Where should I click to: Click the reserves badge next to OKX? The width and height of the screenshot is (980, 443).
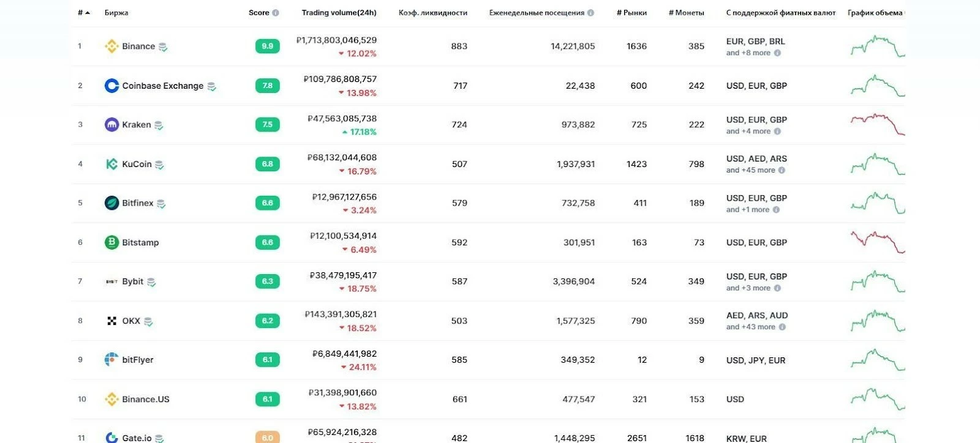click(148, 321)
